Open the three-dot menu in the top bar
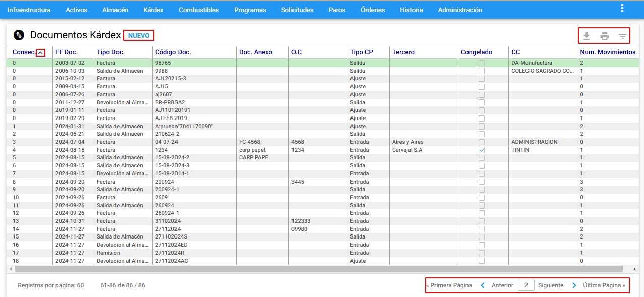 coord(622,9)
